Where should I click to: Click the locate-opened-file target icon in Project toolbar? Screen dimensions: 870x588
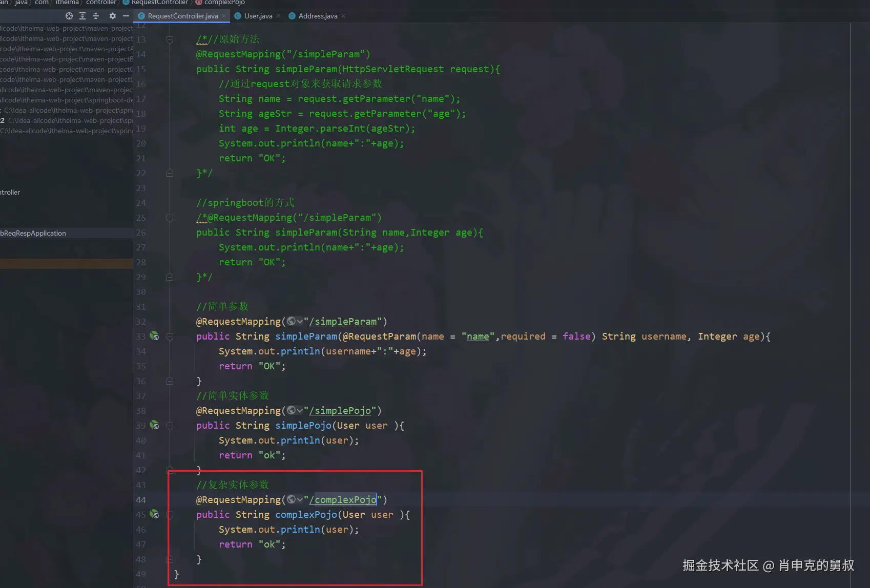pyautogui.click(x=69, y=16)
